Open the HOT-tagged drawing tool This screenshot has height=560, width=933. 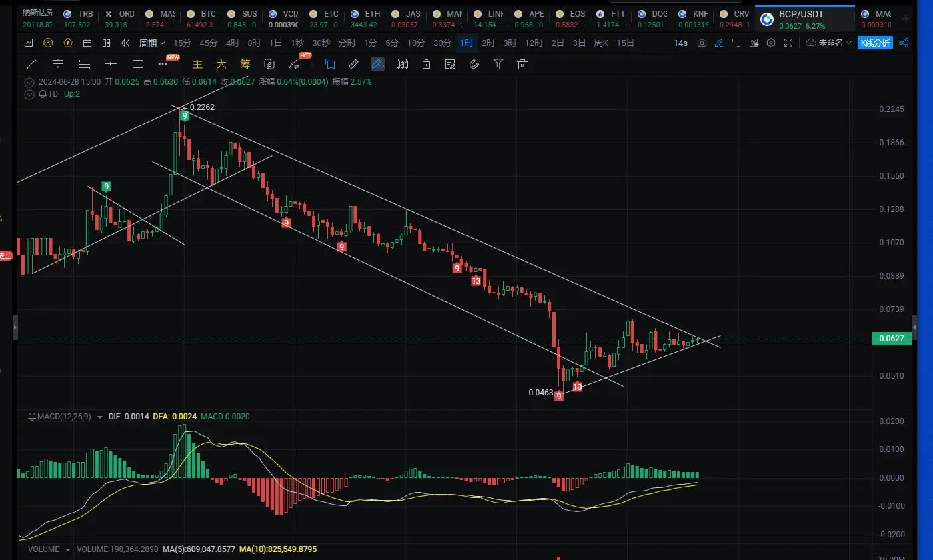294,64
